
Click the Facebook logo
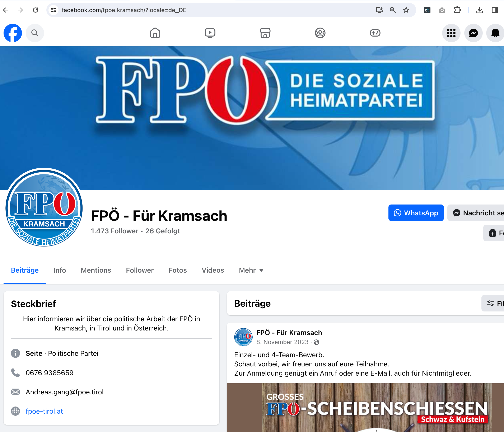[x=13, y=33]
